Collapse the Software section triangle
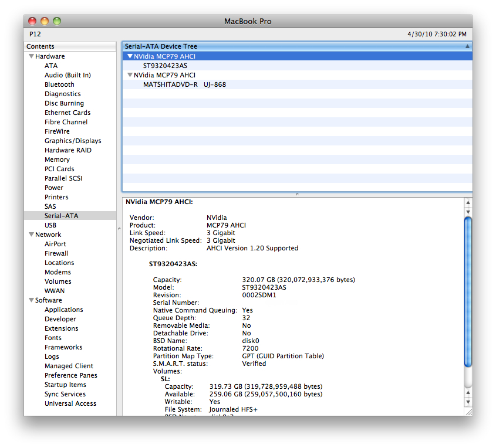Image resolution: width=496 pixels, height=448 pixels. tap(31, 300)
